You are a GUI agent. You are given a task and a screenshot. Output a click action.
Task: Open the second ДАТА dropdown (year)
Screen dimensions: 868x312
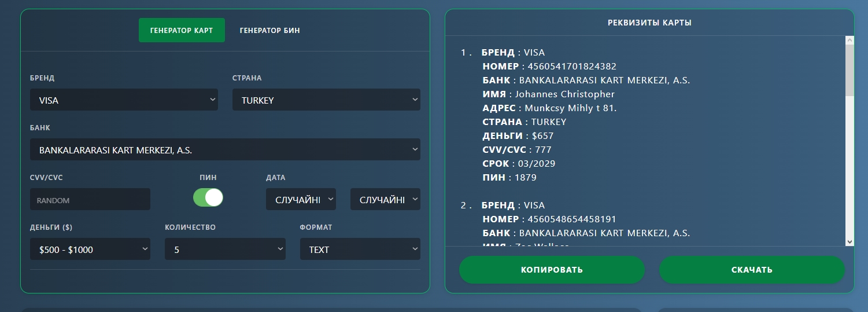(x=385, y=199)
